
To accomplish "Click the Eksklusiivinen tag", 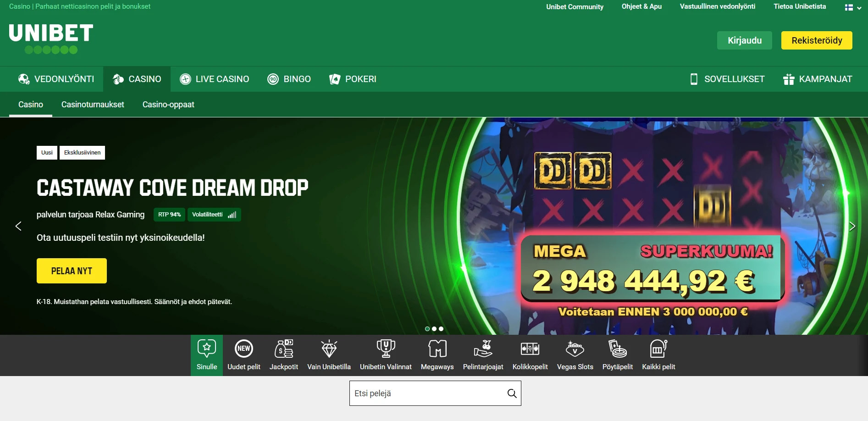I will pyautogui.click(x=82, y=153).
